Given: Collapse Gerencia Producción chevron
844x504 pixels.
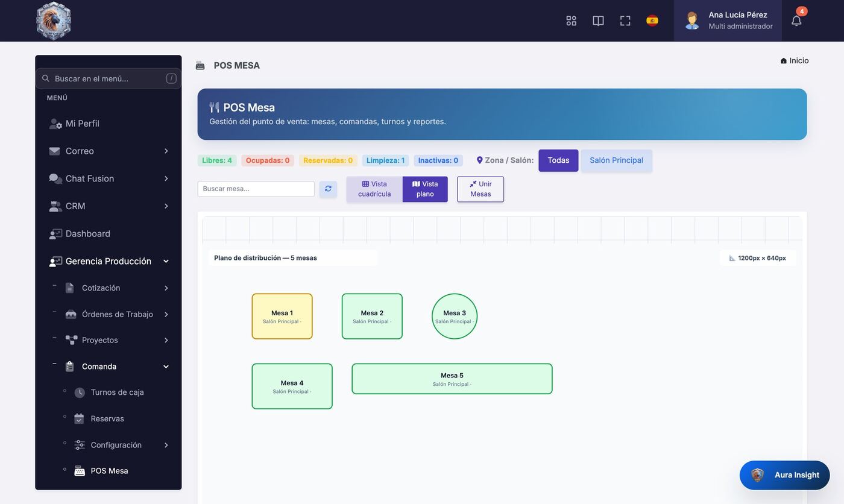Looking at the screenshot, I should click(x=166, y=262).
